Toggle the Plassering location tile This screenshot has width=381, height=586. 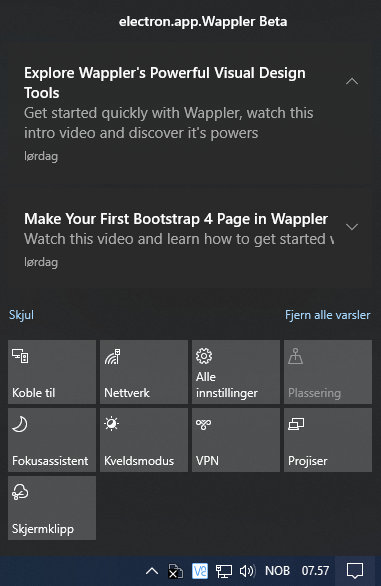(x=328, y=372)
